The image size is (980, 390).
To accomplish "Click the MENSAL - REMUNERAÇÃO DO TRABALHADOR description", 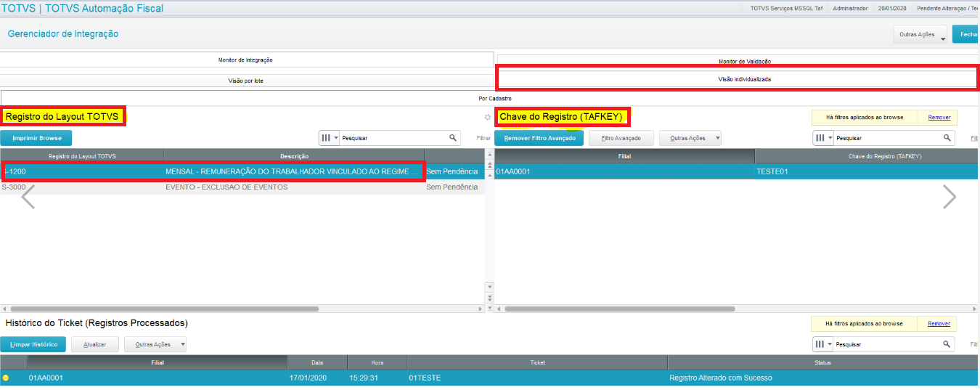I will [x=293, y=171].
